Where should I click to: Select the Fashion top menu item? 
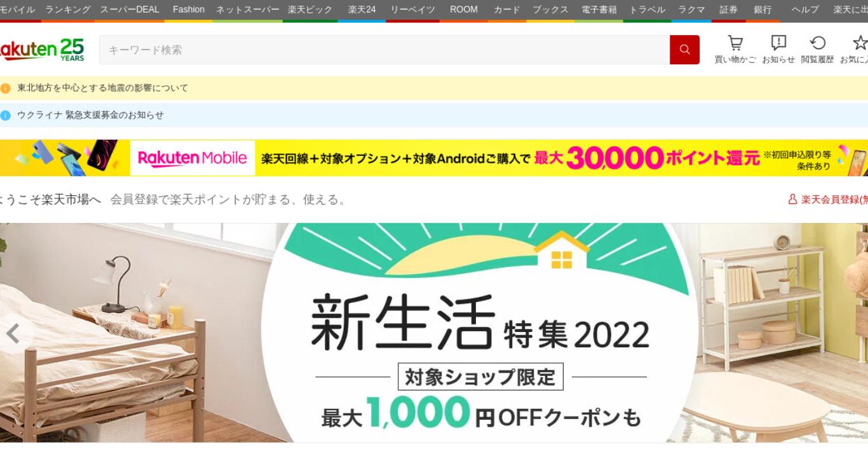(x=189, y=10)
